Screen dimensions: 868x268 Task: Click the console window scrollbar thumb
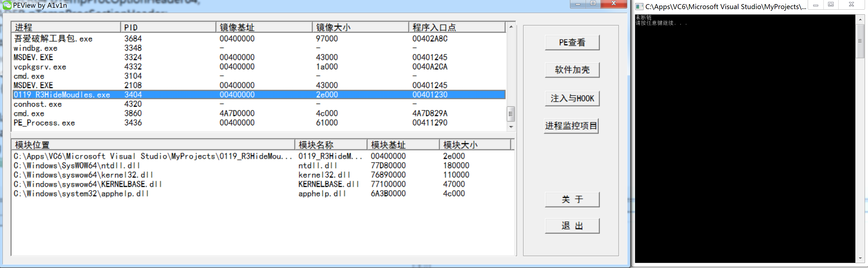(859, 41)
